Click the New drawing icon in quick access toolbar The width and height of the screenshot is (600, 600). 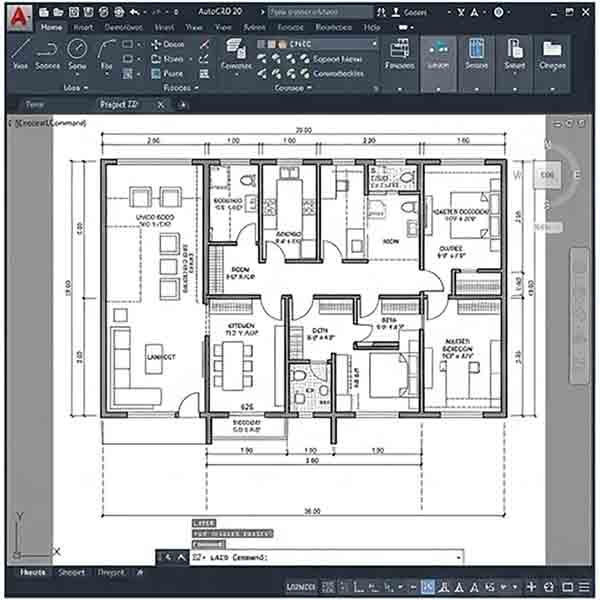tap(44, 12)
